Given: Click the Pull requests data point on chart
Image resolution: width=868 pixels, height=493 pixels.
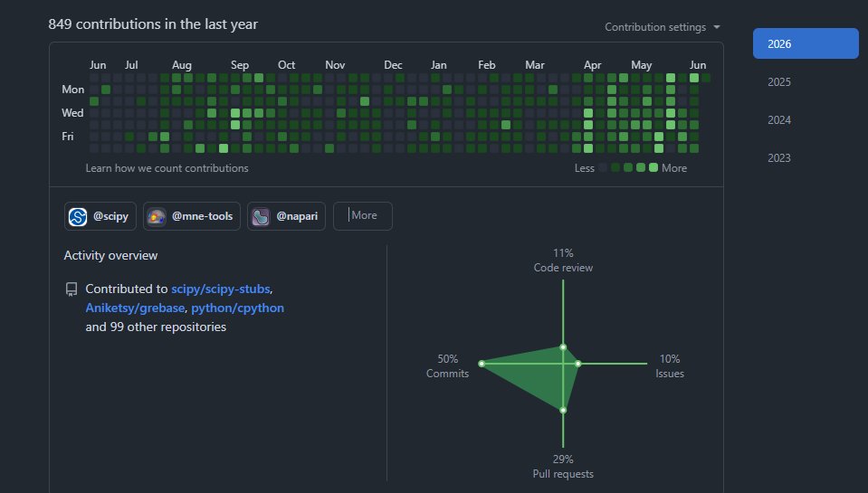Looking at the screenshot, I should click(x=563, y=410).
